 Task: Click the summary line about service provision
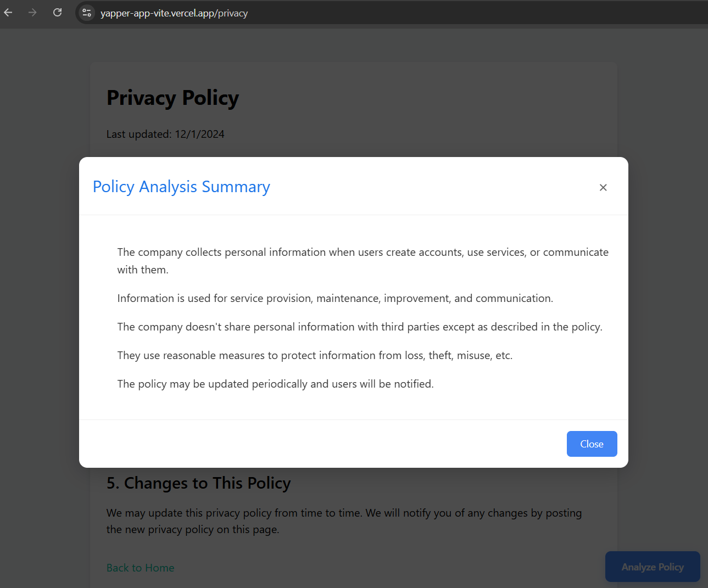(335, 298)
